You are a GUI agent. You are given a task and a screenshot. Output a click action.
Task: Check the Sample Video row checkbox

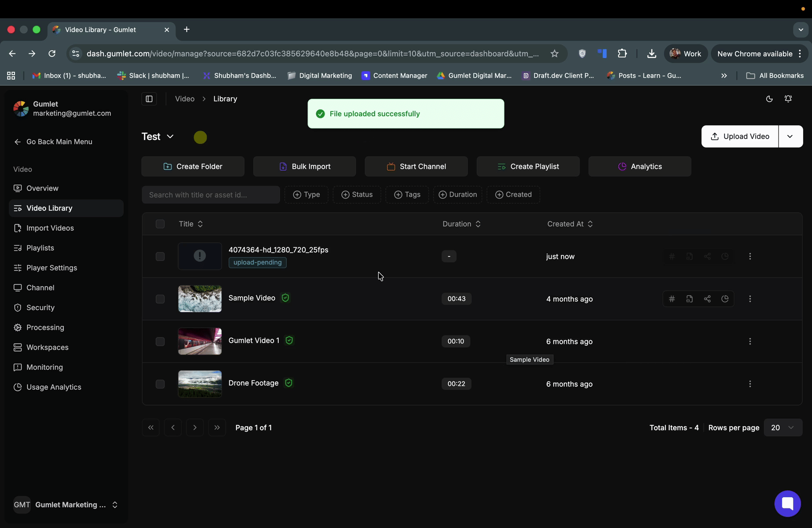pyautogui.click(x=160, y=299)
